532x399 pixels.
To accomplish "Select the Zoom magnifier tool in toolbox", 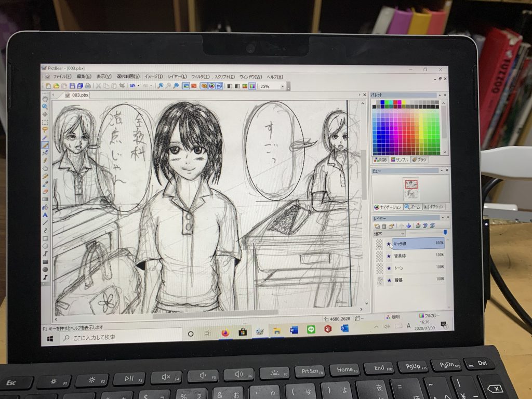I will (45, 107).
